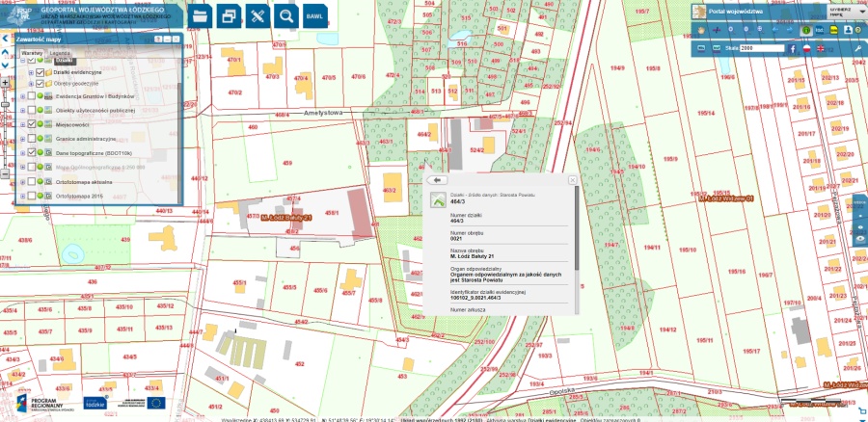Share via the Facebook icon

pos(792,49)
